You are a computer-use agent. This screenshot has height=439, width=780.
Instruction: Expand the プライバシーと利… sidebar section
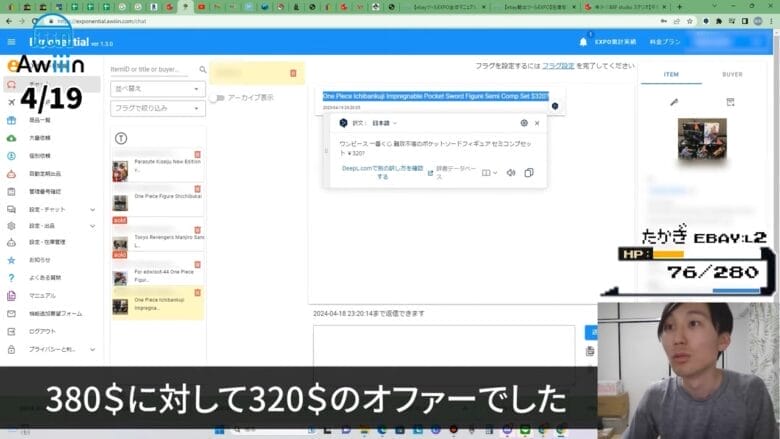pyautogui.click(x=51, y=350)
